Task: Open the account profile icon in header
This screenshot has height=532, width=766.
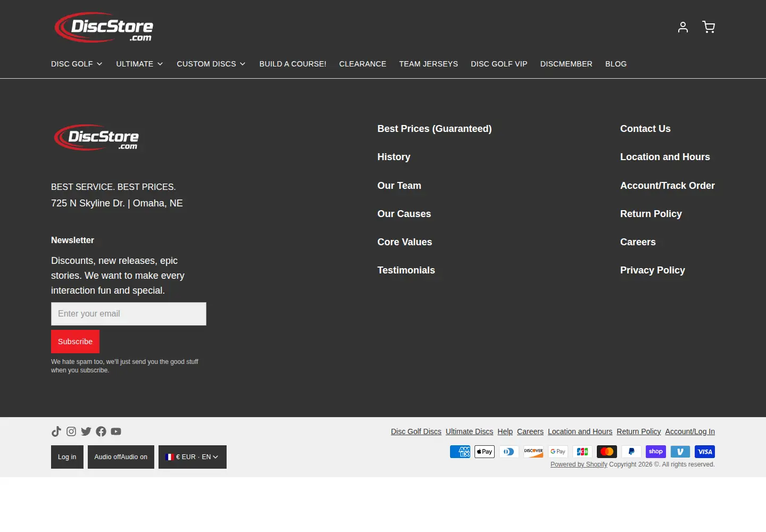Action: [x=683, y=27]
